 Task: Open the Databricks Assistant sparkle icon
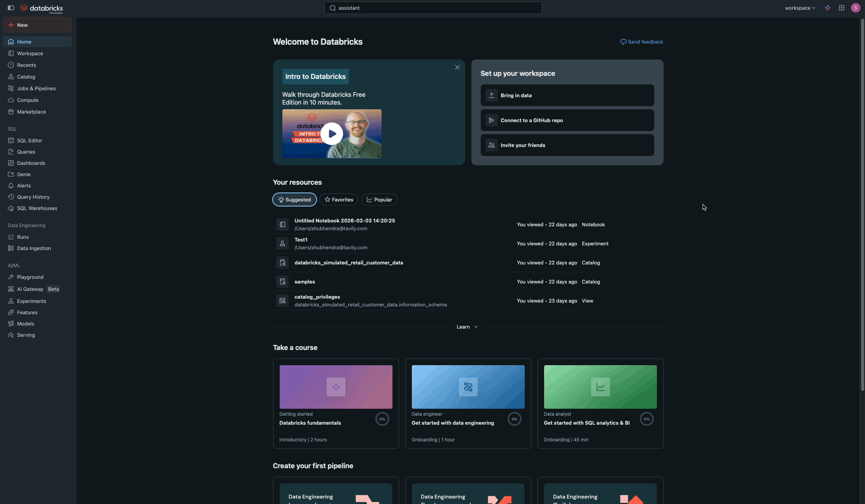(828, 8)
